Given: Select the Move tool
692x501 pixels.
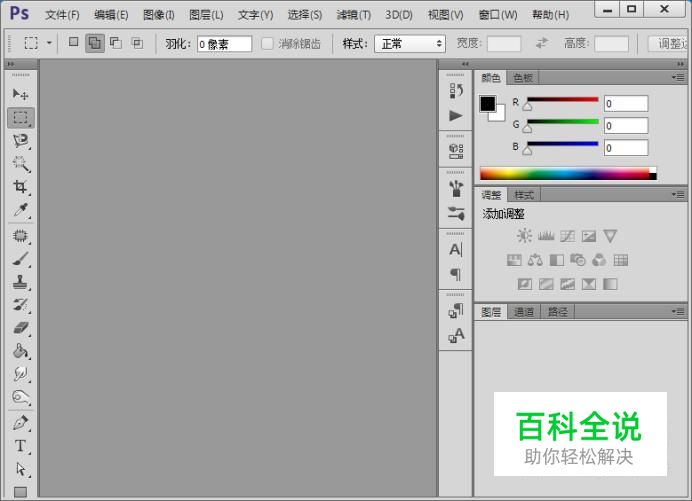Looking at the screenshot, I should tap(20, 94).
